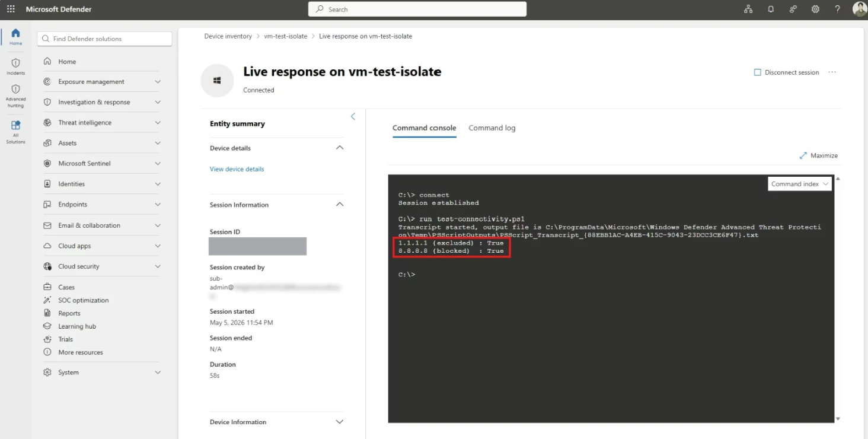Open the Command index dropdown
This screenshot has height=439, width=868.
(x=800, y=184)
